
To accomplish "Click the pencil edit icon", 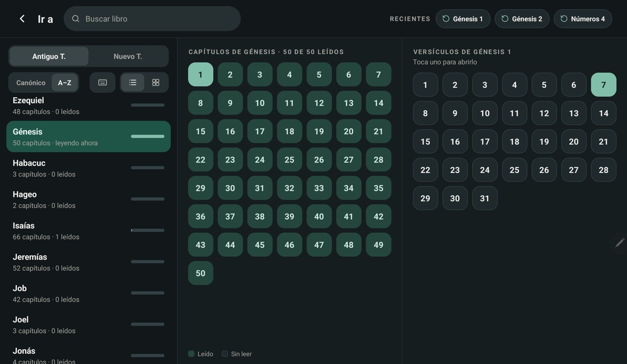I will point(620,243).
